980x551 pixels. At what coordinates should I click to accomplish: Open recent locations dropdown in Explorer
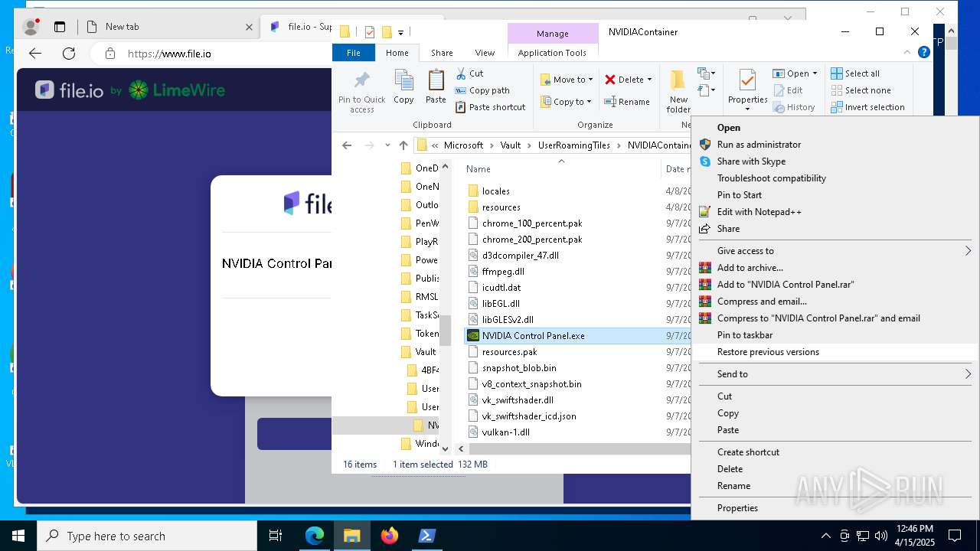[x=387, y=145]
